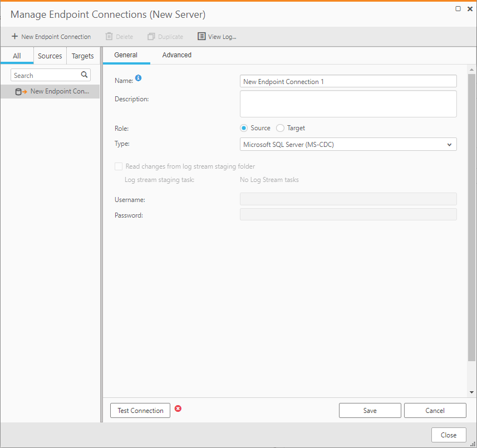Select the Target role radio button
Image resolution: width=477 pixels, height=448 pixels.
(280, 127)
